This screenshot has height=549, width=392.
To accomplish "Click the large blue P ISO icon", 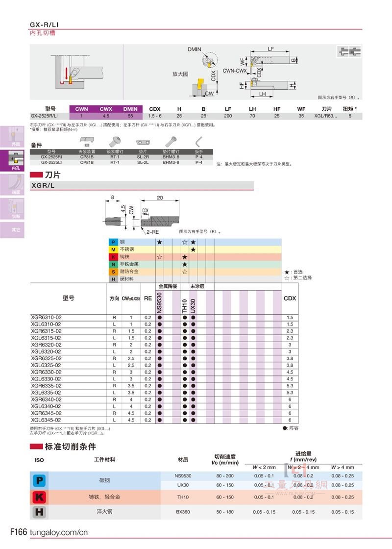I will coord(39,480).
